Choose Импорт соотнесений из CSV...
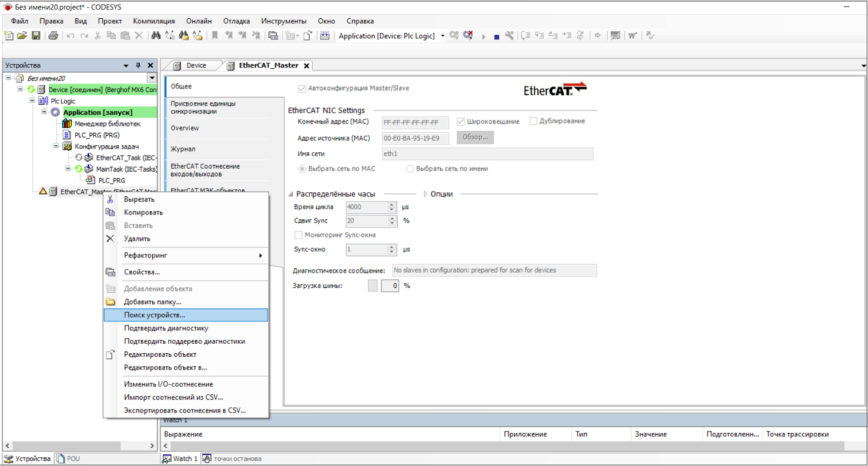 coord(186,397)
